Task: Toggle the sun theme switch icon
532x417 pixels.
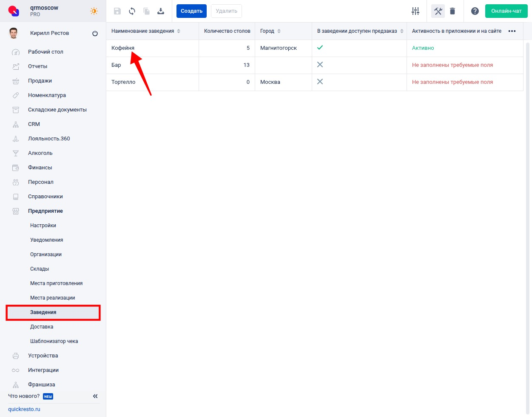Action: pyautogui.click(x=94, y=11)
